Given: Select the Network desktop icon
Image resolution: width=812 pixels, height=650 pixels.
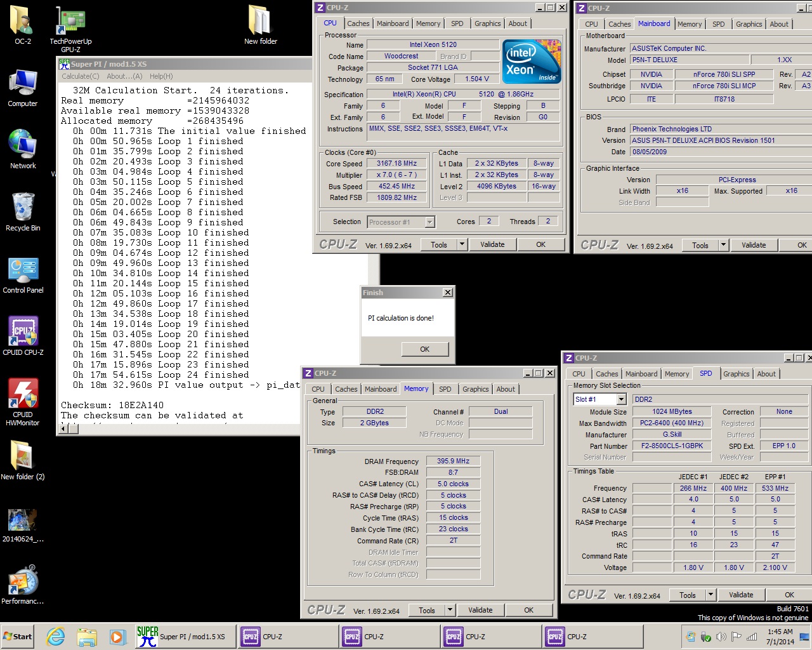Looking at the screenshot, I should coord(22,150).
